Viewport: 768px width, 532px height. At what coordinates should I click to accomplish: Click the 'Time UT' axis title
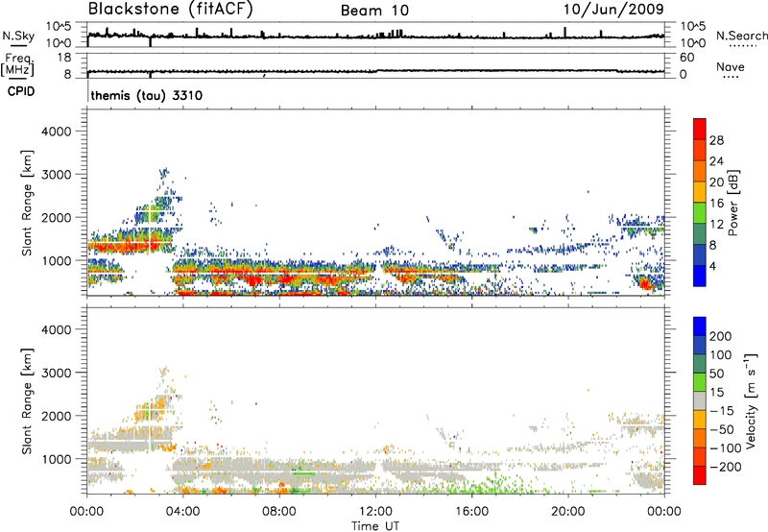click(375, 526)
